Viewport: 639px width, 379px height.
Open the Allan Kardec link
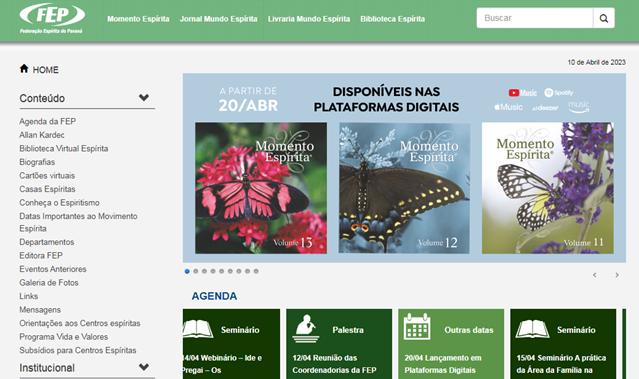pos(42,135)
